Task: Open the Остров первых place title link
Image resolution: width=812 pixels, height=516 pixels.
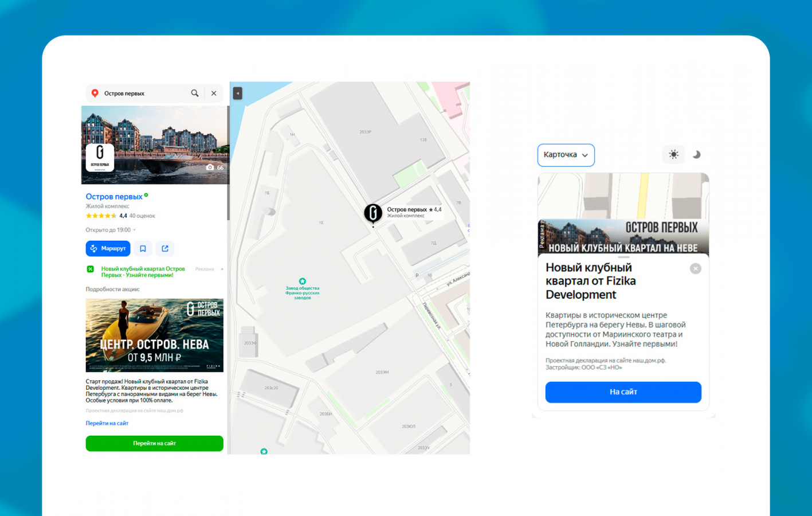Action: click(114, 197)
